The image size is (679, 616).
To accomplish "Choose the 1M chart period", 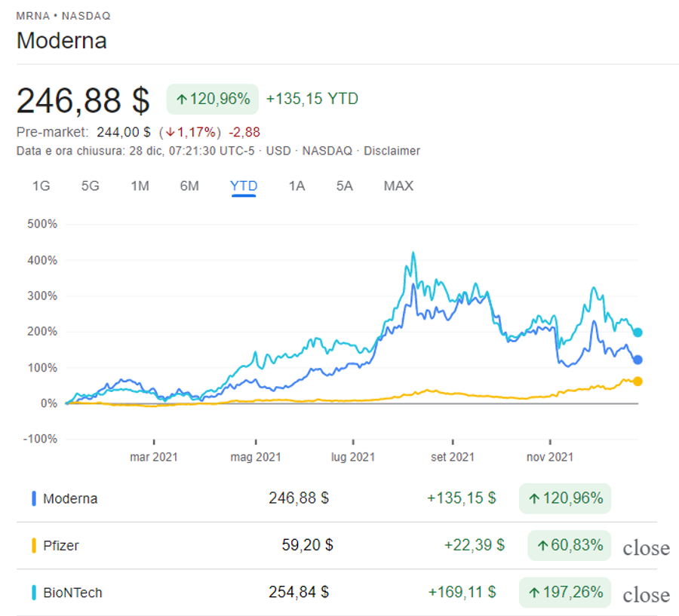I will [x=140, y=186].
